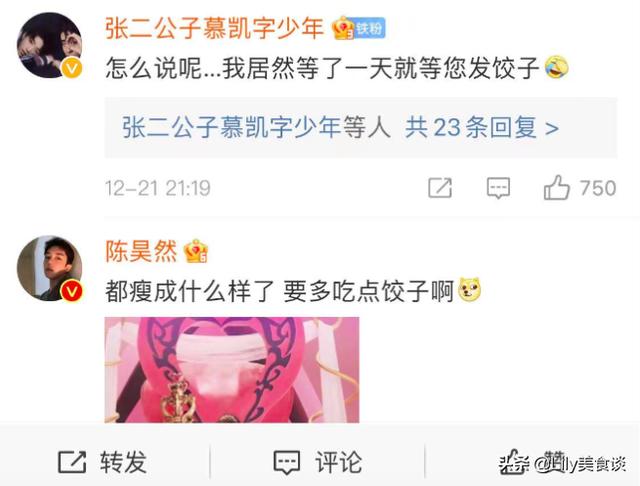640x486 pixels.
Task: Open 陈昊然 profile avatar
Action: [49, 268]
